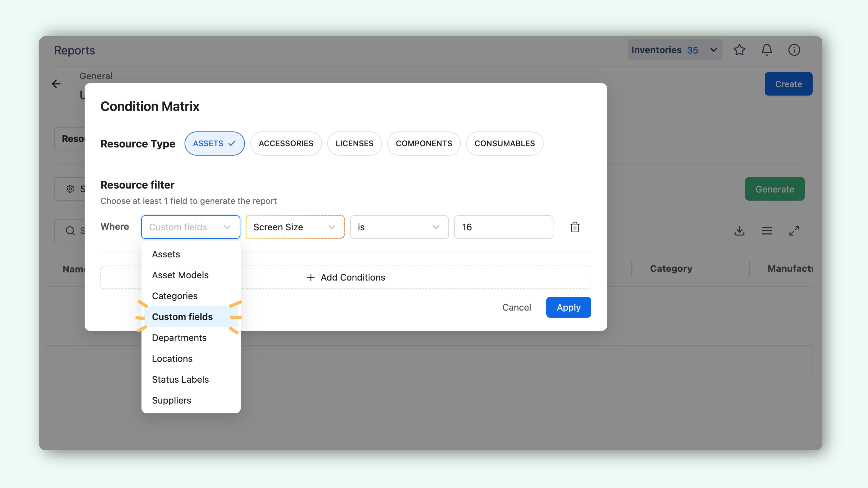The height and width of the screenshot is (488, 868).
Task: Open the notifications bell
Action: pyautogui.click(x=767, y=50)
